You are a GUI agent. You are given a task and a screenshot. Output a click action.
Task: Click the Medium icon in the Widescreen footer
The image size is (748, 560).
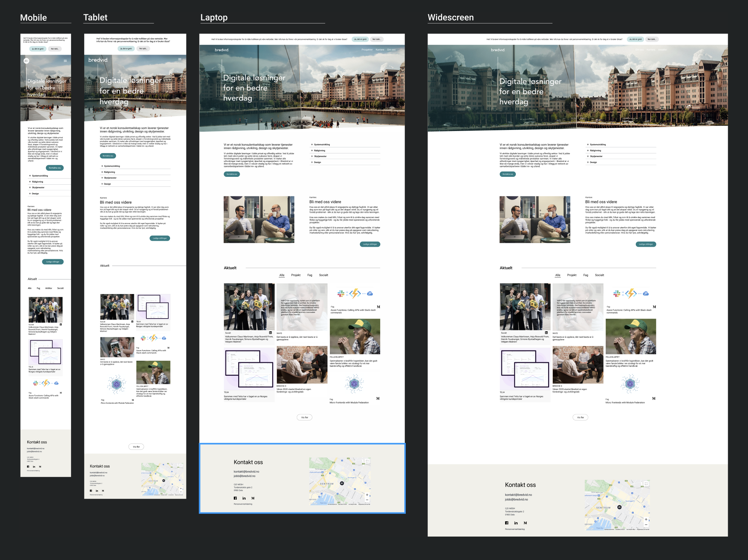[x=525, y=523]
